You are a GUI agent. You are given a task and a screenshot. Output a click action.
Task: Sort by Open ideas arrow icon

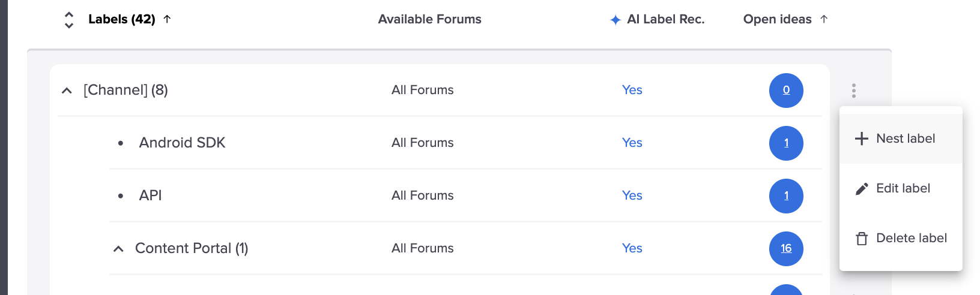[x=824, y=19]
